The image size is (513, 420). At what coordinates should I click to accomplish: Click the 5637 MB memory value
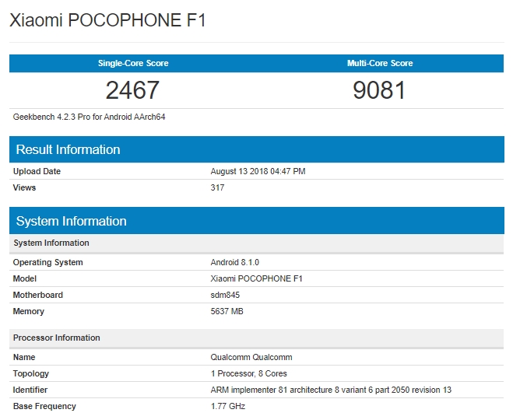(227, 311)
